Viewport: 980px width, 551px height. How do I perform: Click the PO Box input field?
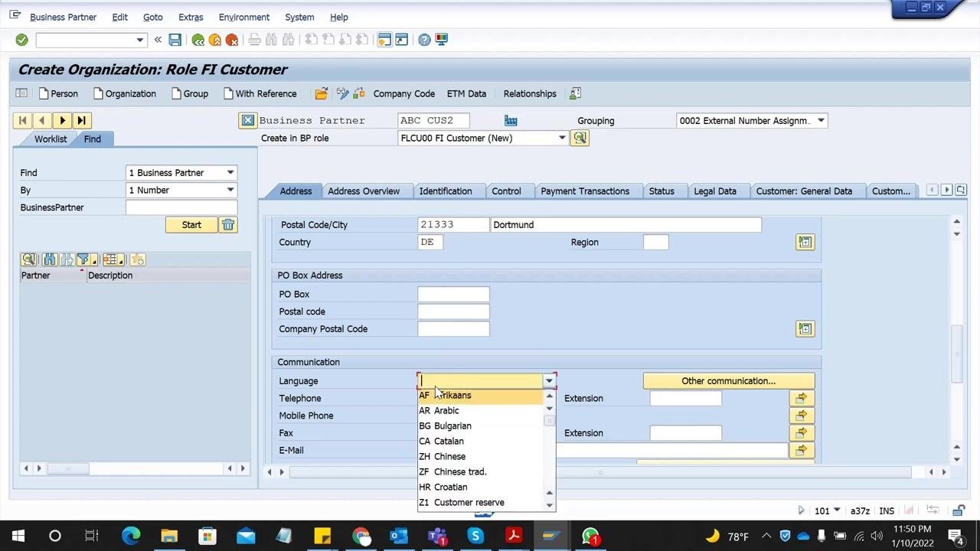click(453, 294)
